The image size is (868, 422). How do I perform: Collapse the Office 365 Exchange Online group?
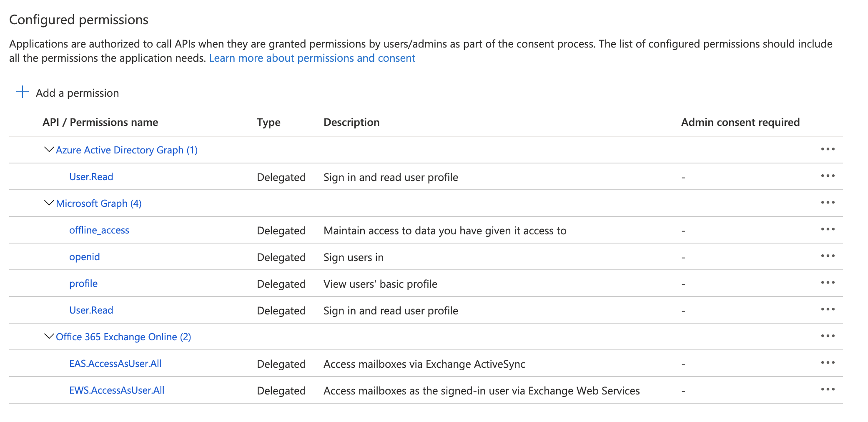click(x=48, y=337)
